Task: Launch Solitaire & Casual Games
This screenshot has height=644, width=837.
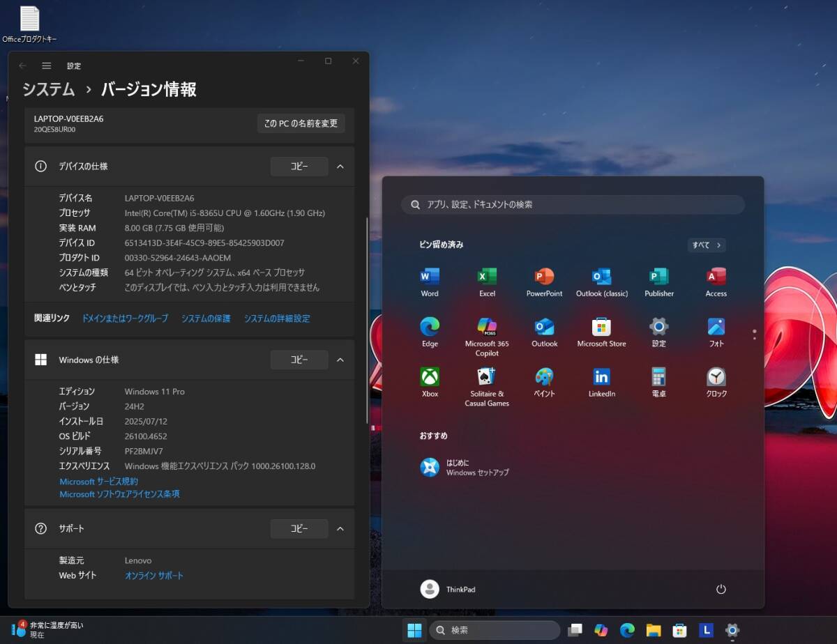Action: (487, 388)
